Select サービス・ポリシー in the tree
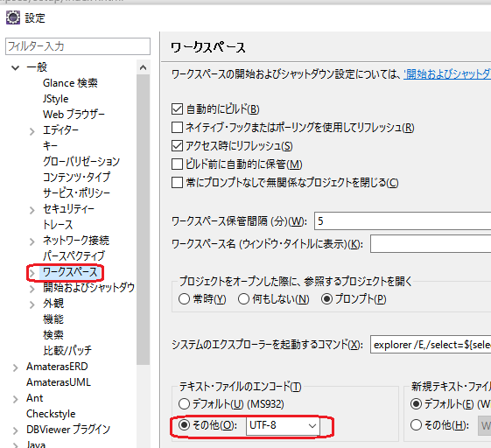Screen dimensions: 491x448 click(76, 192)
